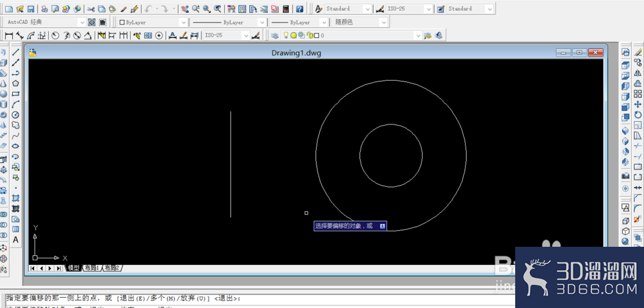Click the Radius dimension tool
Image resolution: width=644 pixels, height=308 pixels.
55,35
